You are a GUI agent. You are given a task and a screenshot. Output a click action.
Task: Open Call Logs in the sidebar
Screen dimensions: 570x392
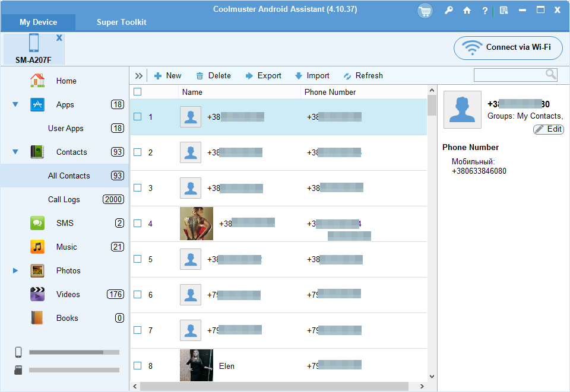tap(64, 199)
